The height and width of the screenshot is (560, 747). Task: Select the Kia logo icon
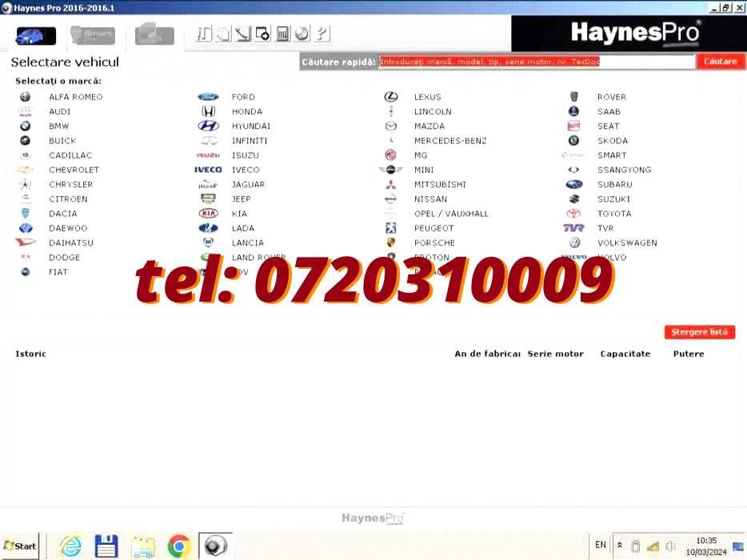click(x=208, y=214)
